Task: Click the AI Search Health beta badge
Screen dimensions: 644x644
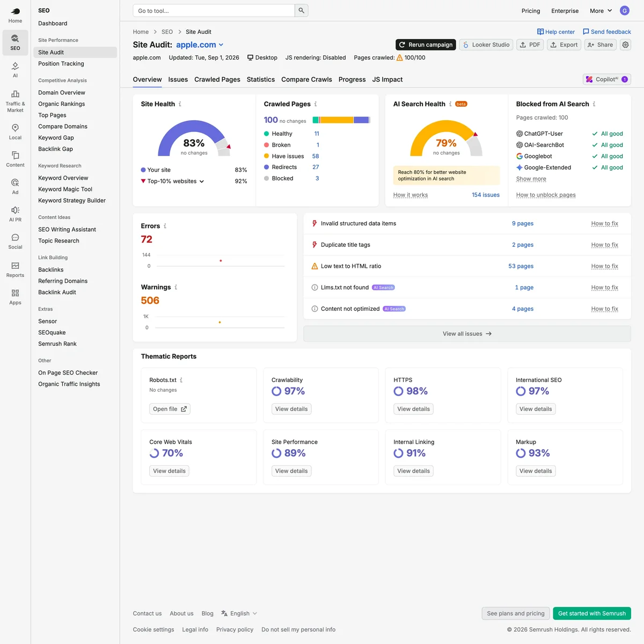Action: point(461,104)
